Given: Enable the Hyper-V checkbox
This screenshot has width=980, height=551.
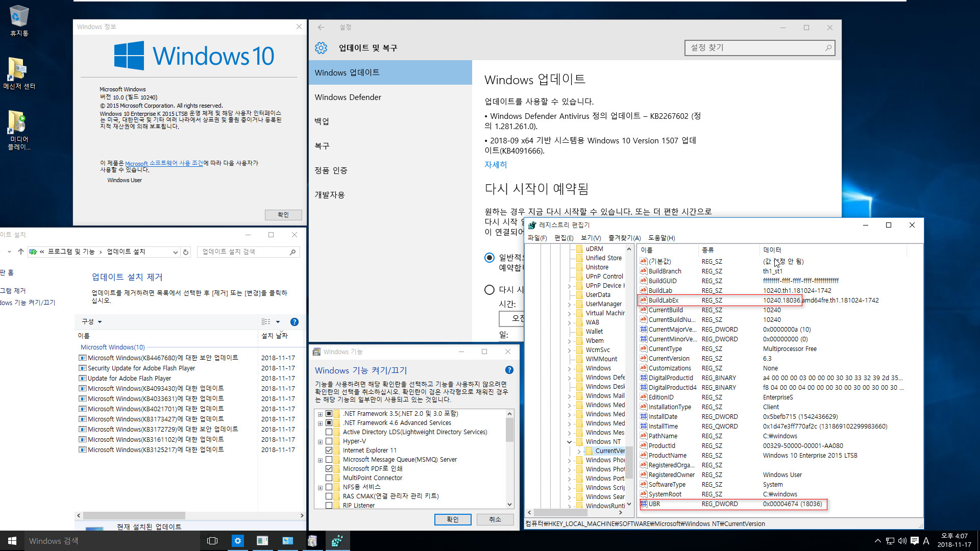Looking at the screenshot, I should pyautogui.click(x=329, y=441).
